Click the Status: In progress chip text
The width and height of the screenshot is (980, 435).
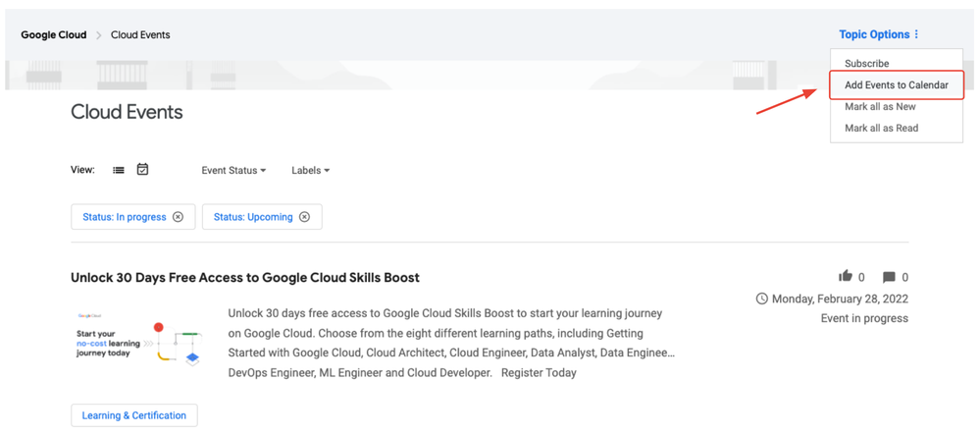[125, 217]
